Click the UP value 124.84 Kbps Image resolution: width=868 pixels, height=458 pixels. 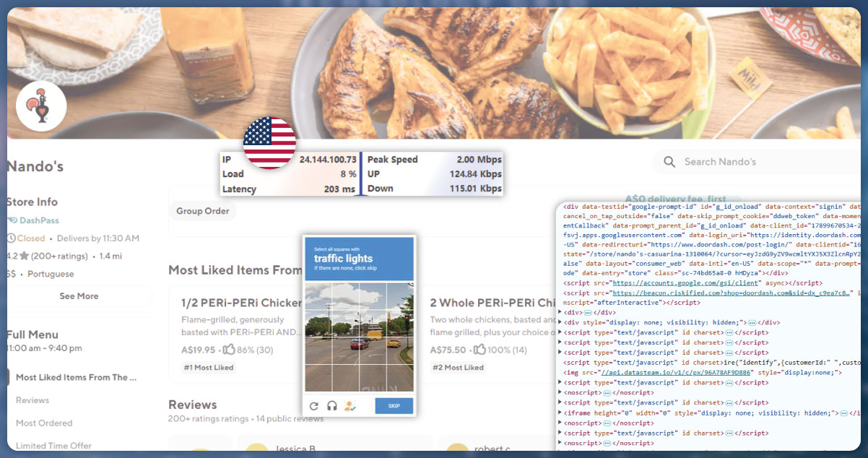point(474,174)
